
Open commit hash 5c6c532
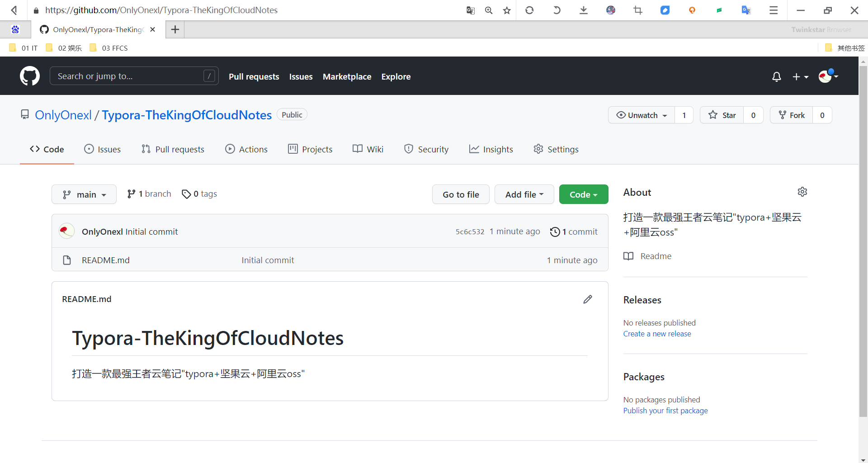470,231
